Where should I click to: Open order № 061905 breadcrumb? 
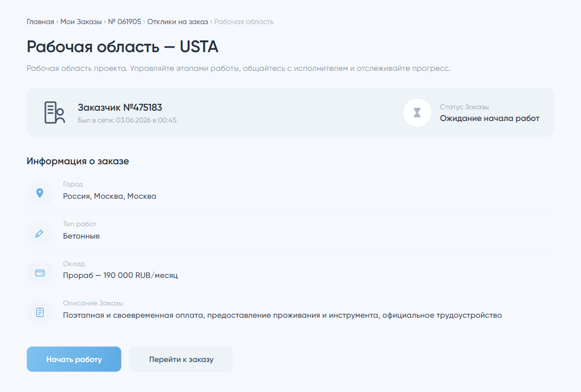click(x=125, y=22)
